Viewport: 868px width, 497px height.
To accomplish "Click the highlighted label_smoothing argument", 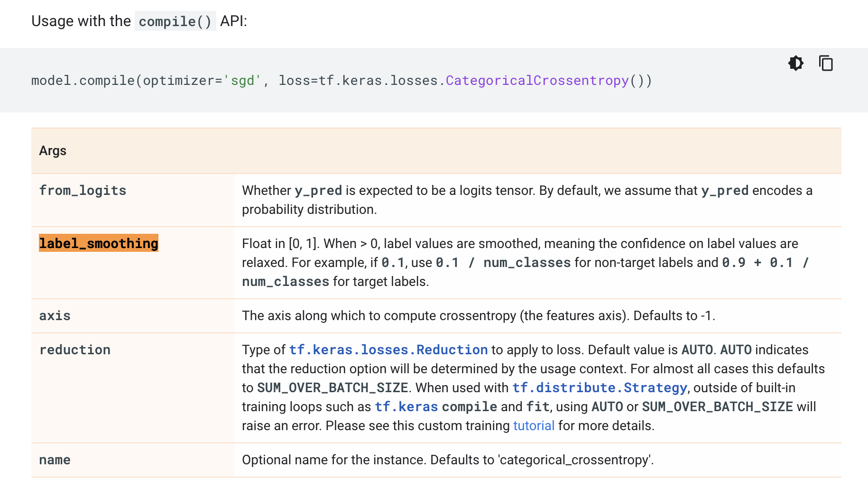I will pos(99,243).
